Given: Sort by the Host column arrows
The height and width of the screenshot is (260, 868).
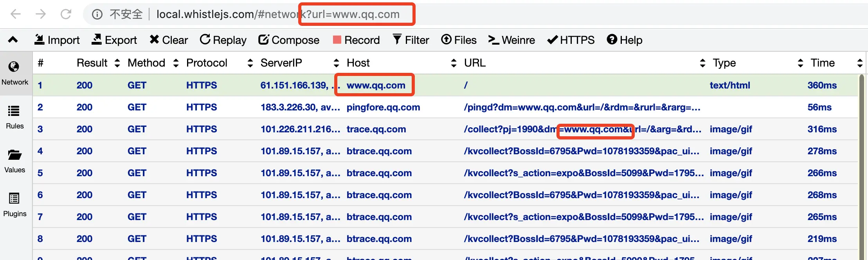Looking at the screenshot, I should [454, 63].
